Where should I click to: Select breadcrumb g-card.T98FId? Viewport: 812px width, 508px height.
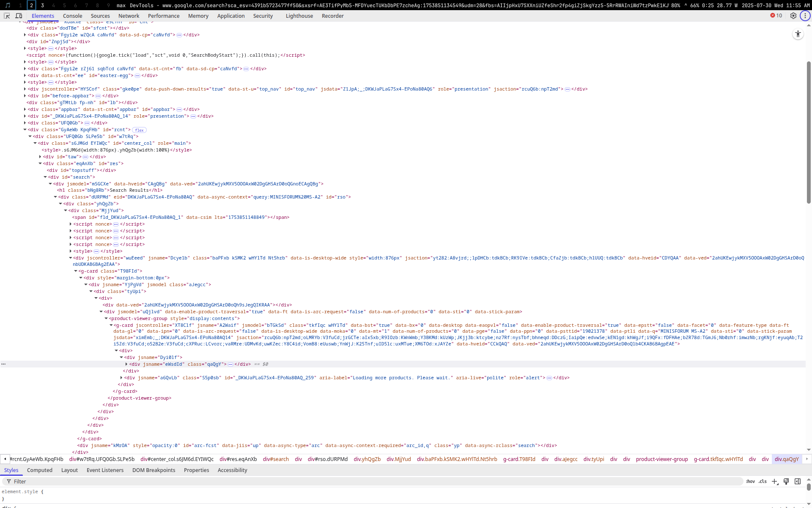pos(519,459)
